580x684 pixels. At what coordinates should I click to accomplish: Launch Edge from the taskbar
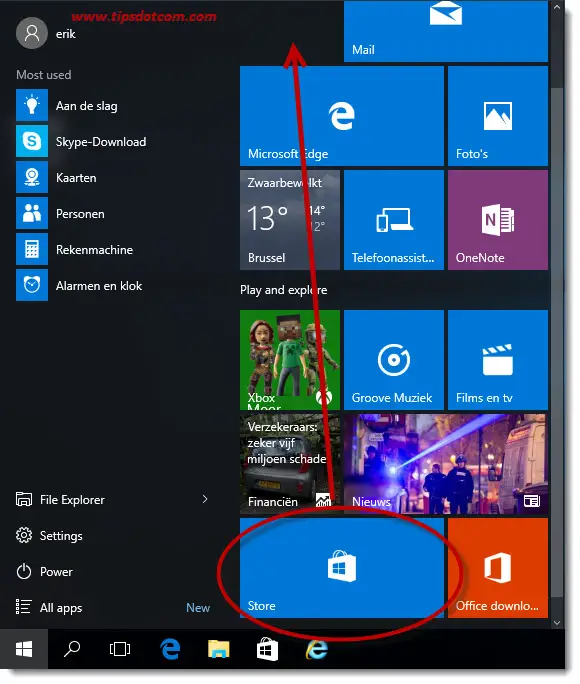click(170, 649)
